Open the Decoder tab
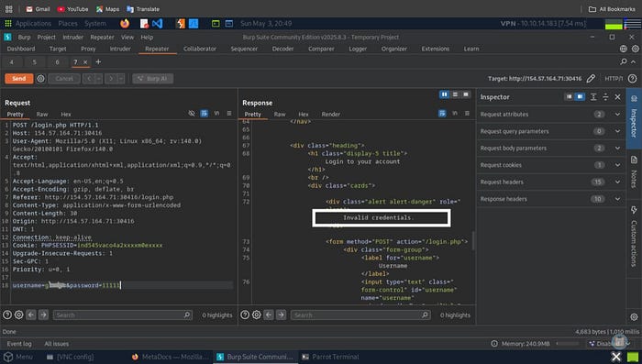 point(282,49)
